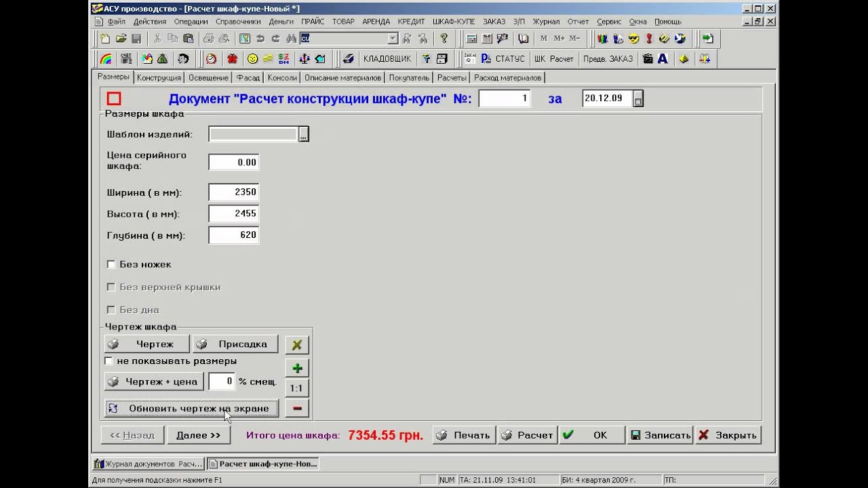The width and height of the screenshot is (868, 488).
Task: Click the Чертеж button
Action: click(x=147, y=344)
